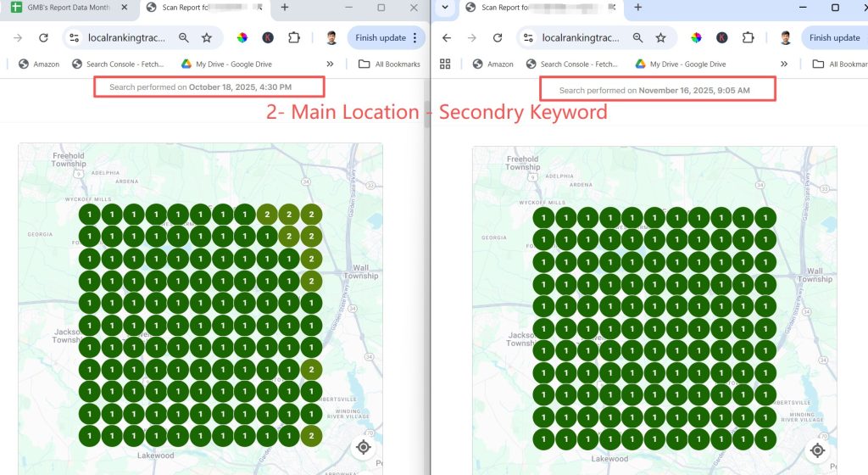
Task: Open a new tab in the right window
Action: [x=637, y=8]
